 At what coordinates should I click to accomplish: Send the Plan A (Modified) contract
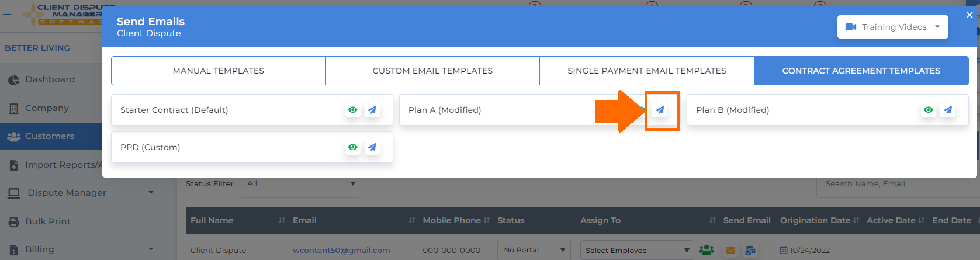[660, 110]
